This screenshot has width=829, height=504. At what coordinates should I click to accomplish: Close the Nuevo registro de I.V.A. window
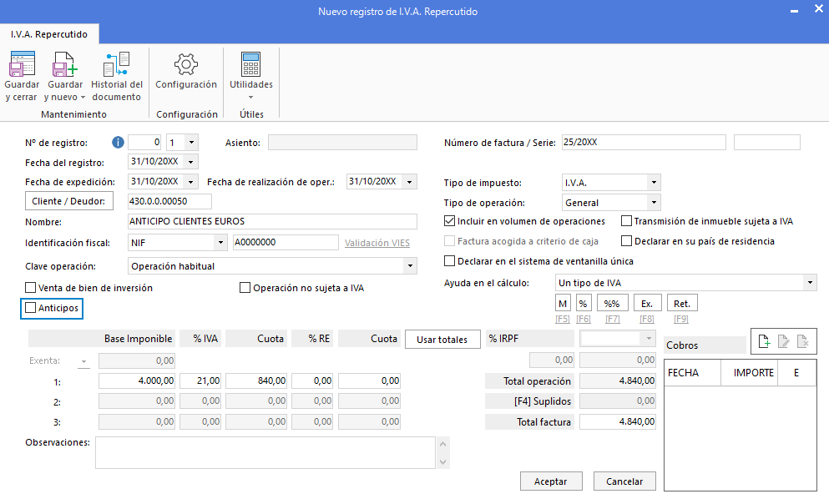(x=818, y=9)
